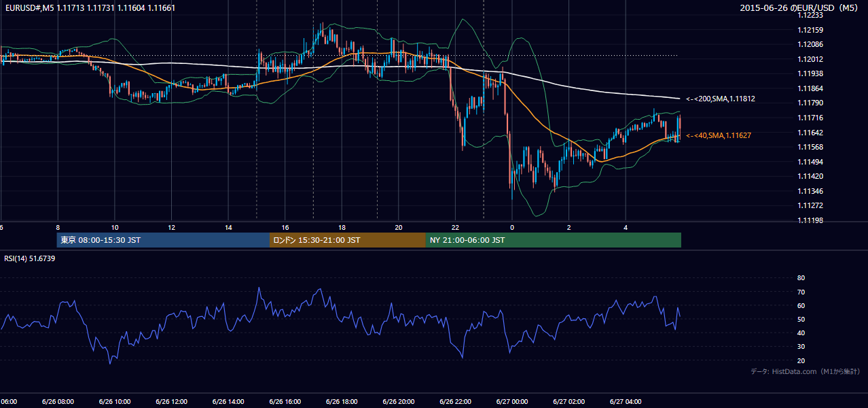The width and height of the screenshot is (868, 408).
Task: Click the 2015-06-26 EUR/USD (M5) title
Action: tap(799, 8)
